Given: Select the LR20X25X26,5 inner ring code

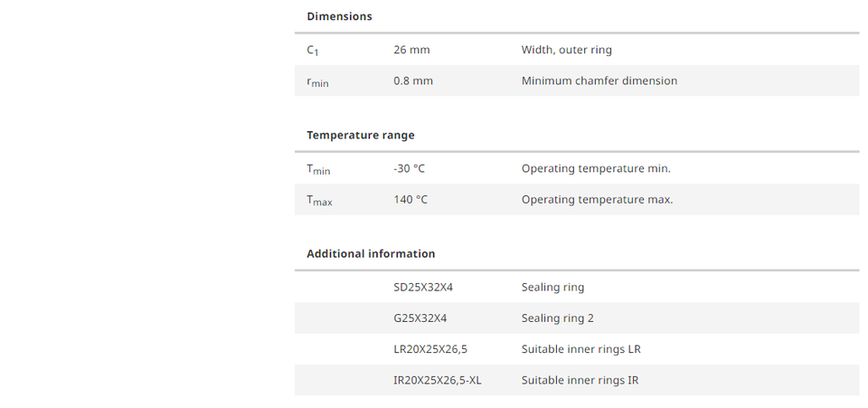Looking at the screenshot, I should (430, 349).
